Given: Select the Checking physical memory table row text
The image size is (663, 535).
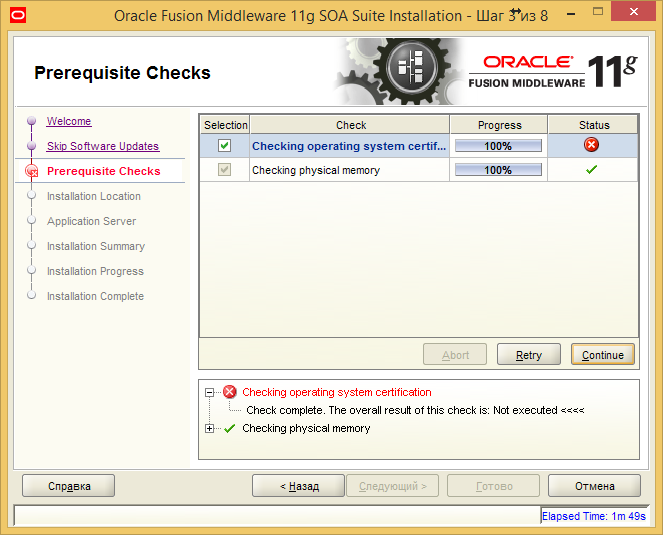Looking at the screenshot, I should (x=316, y=170).
